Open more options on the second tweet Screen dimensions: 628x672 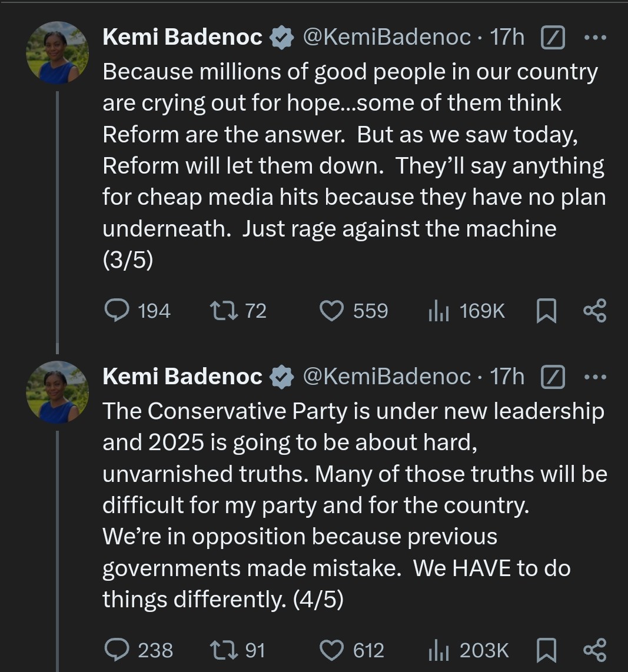pos(594,377)
